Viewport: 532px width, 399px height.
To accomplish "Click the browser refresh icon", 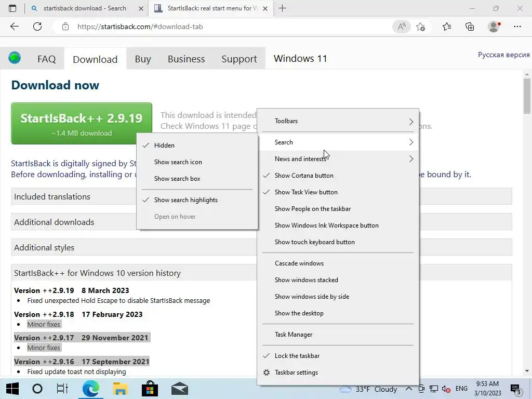I will tap(37, 26).
